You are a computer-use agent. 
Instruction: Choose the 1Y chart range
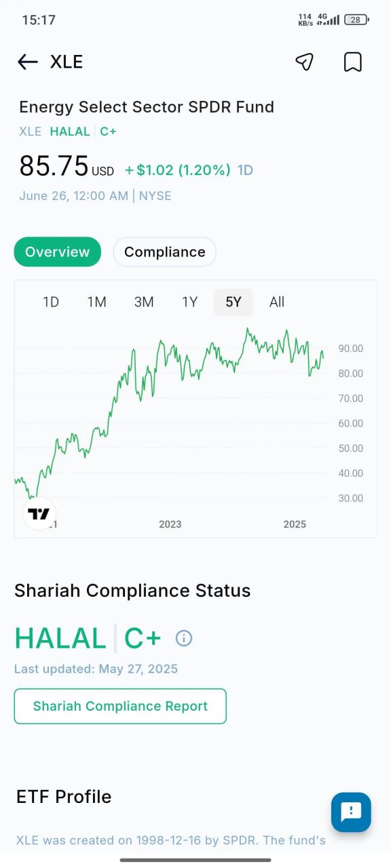190,302
